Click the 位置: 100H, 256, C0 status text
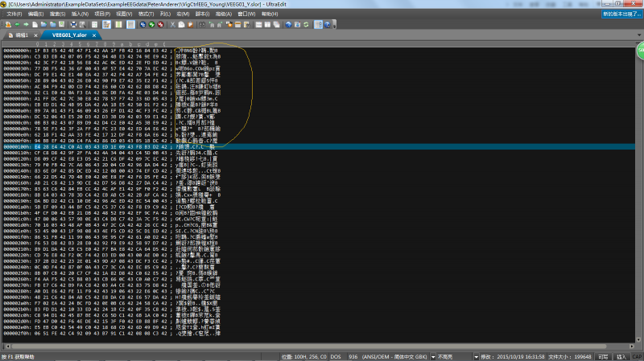 304,357
